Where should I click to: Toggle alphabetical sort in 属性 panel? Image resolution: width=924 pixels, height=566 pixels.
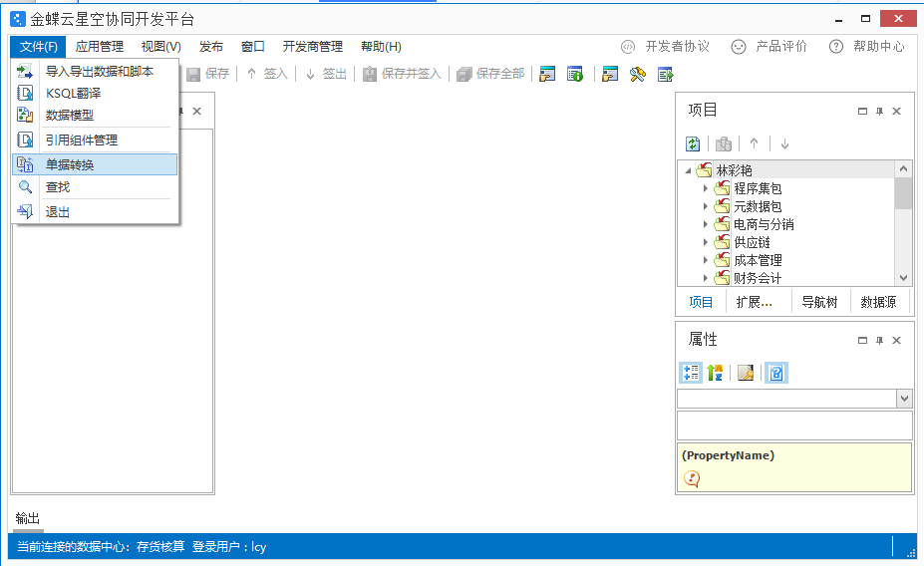[x=715, y=373]
